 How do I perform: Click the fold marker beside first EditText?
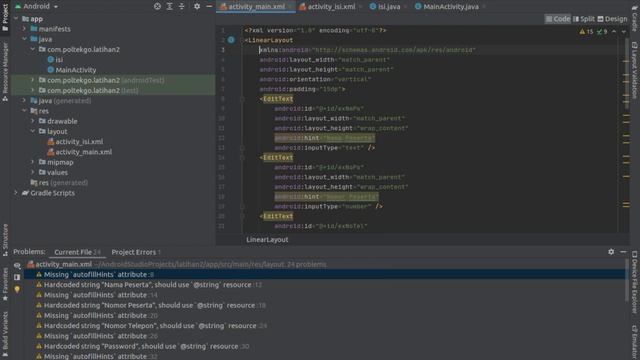(242, 99)
